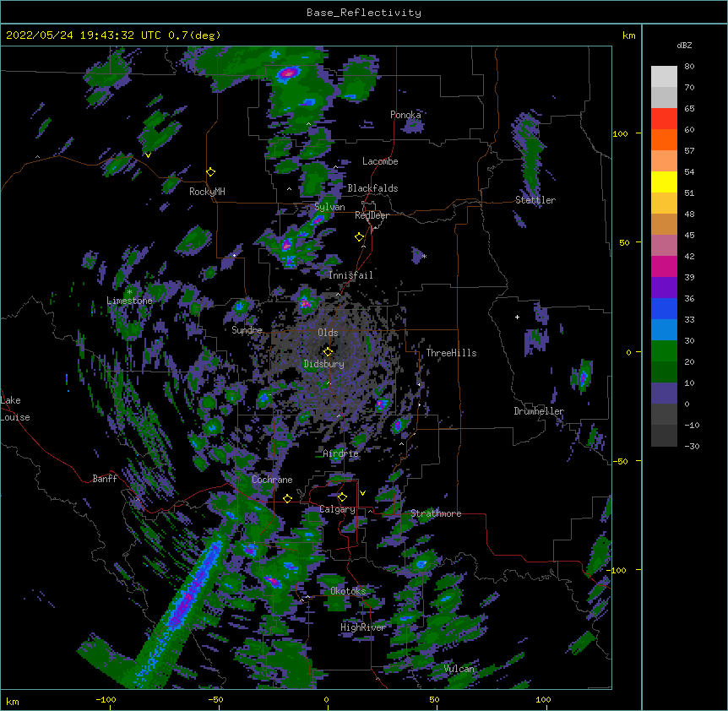Select the yellow V marker northeast of Calgary

[362, 493]
